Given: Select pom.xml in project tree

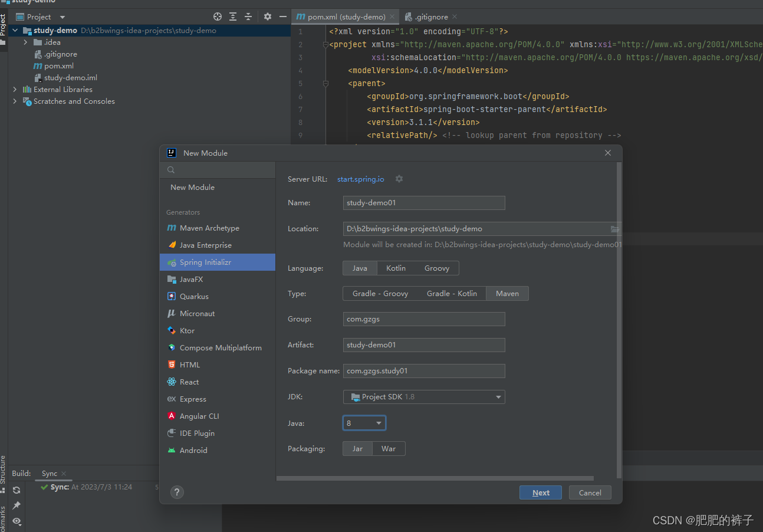Looking at the screenshot, I should (x=59, y=66).
